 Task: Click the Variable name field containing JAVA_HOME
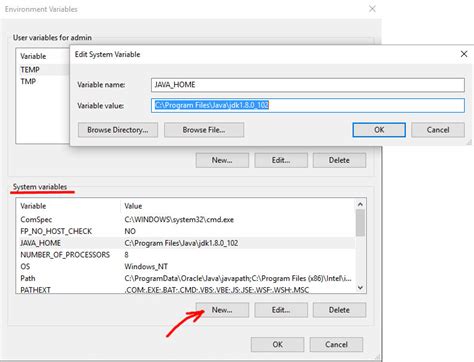[x=308, y=85]
